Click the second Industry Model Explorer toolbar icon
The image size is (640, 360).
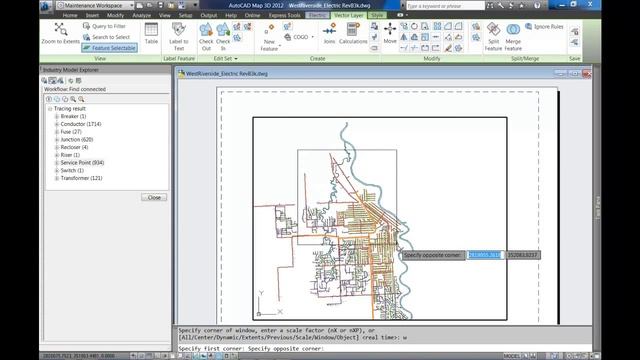pos(52,81)
